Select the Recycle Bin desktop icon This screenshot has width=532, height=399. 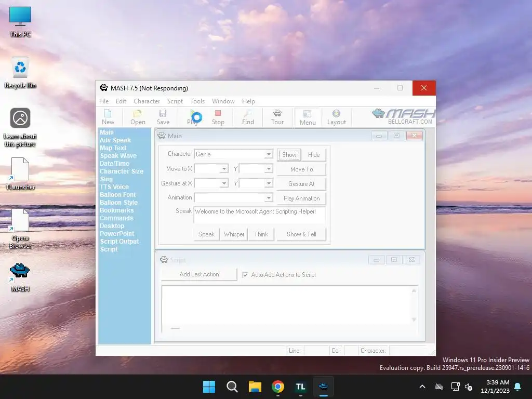tap(20, 73)
